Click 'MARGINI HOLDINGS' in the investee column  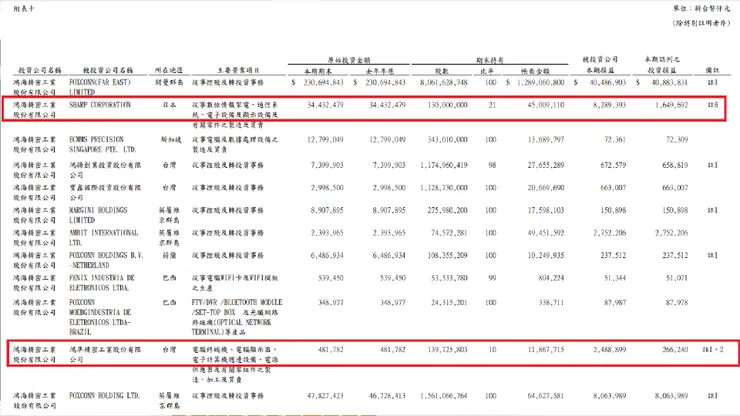pos(98,210)
